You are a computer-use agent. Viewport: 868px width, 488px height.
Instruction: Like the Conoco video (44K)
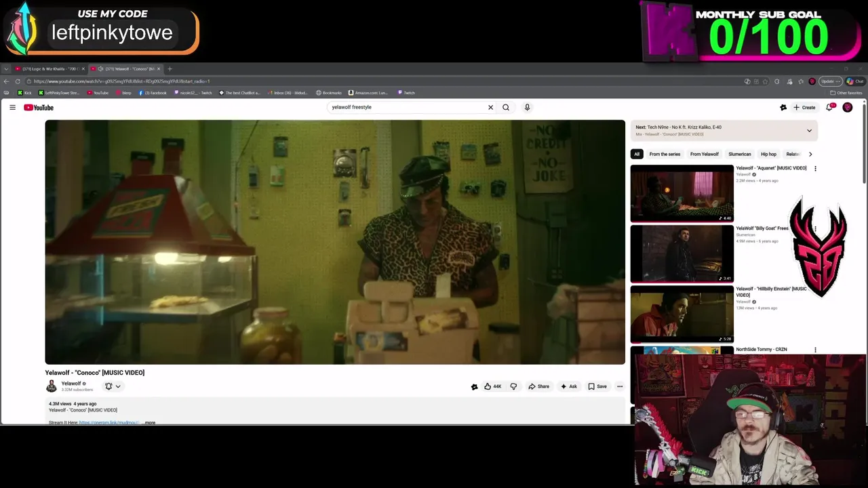click(x=492, y=386)
